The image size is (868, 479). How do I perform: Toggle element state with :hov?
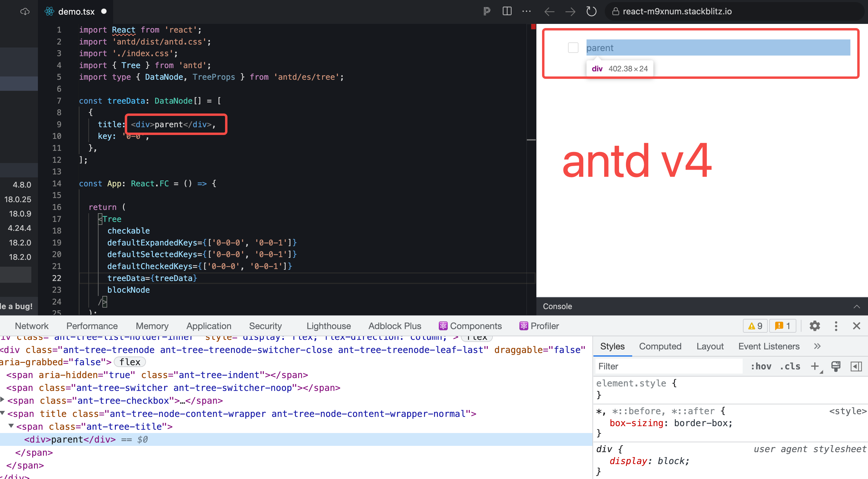pos(761,366)
